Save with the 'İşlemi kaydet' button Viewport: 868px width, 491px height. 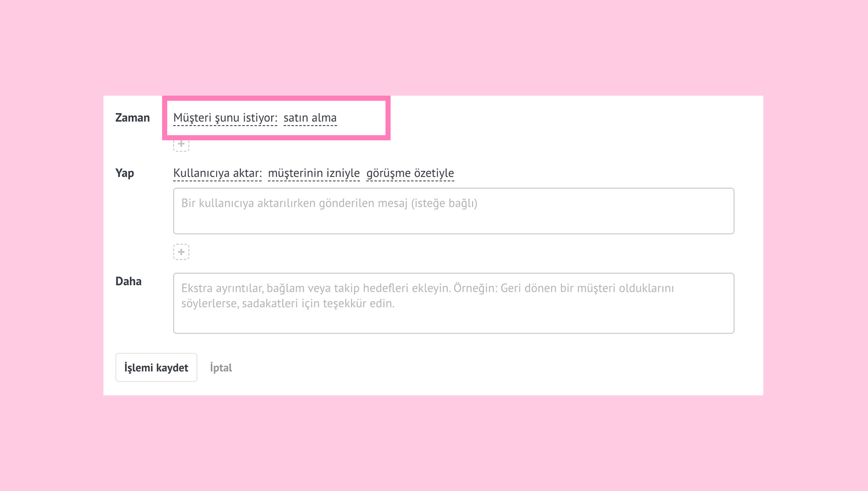(156, 367)
